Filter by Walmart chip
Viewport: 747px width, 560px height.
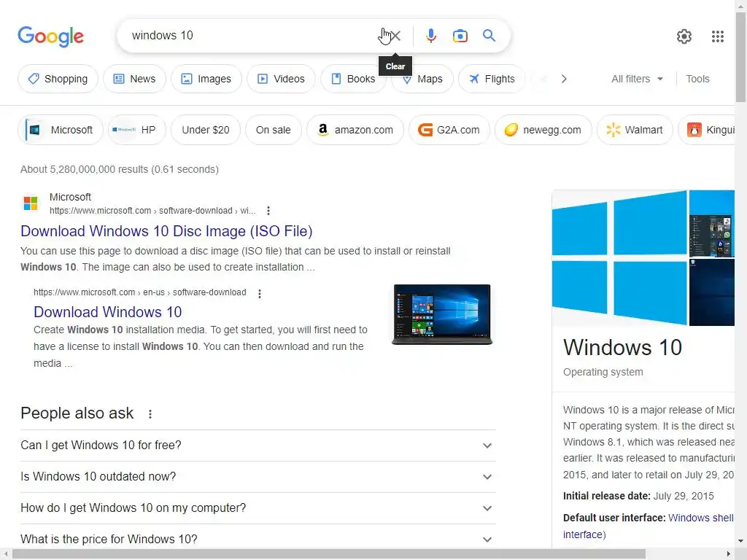(635, 130)
